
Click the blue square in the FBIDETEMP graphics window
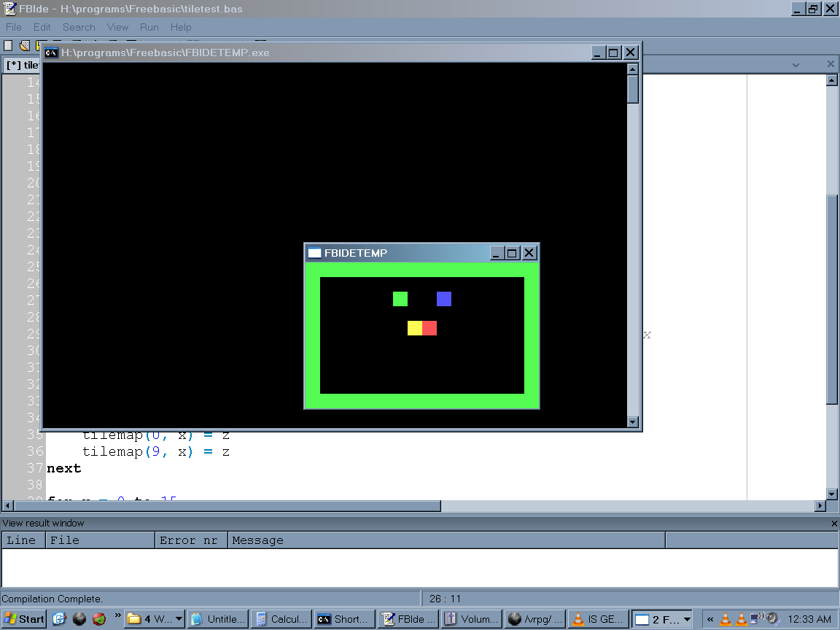(444, 299)
